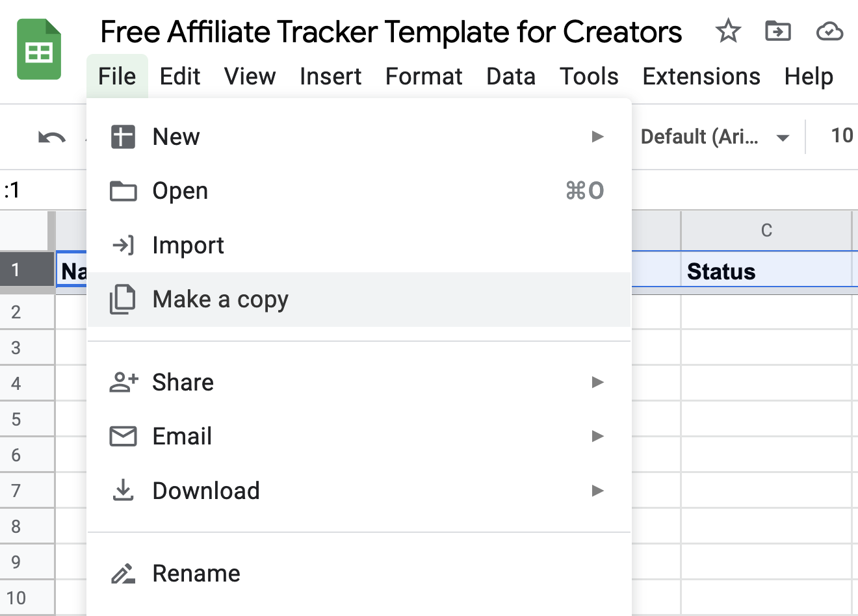This screenshot has width=858, height=616.
Task: Click the New plus icon in File menu
Action: click(x=123, y=136)
